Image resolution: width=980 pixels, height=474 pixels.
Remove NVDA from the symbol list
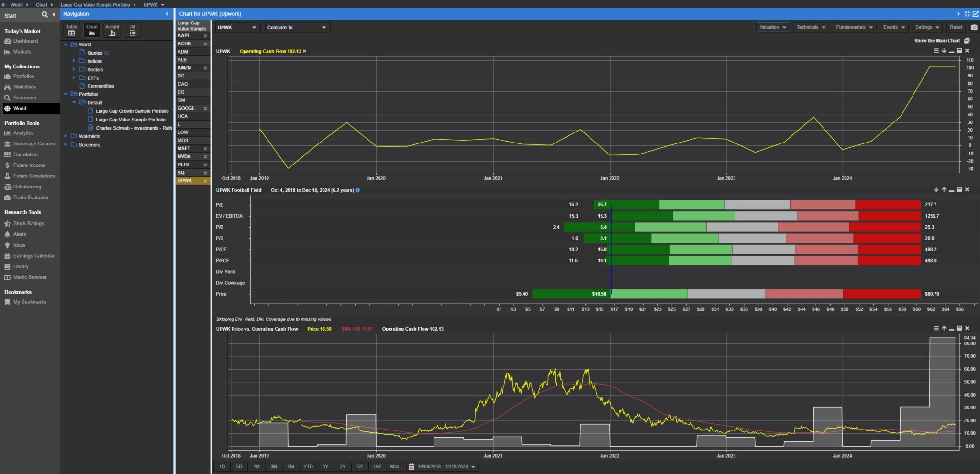205,157
